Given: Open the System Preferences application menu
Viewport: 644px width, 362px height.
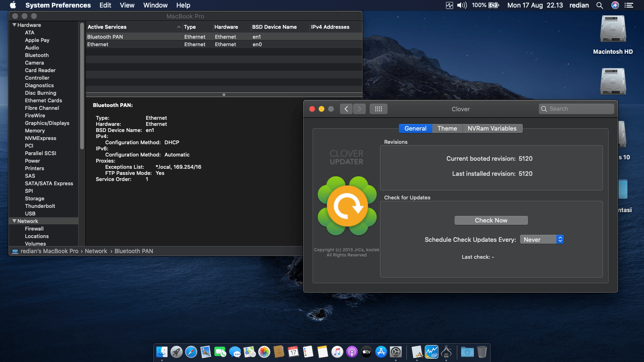Looking at the screenshot, I should pyautogui.click(x=58, y=5).
